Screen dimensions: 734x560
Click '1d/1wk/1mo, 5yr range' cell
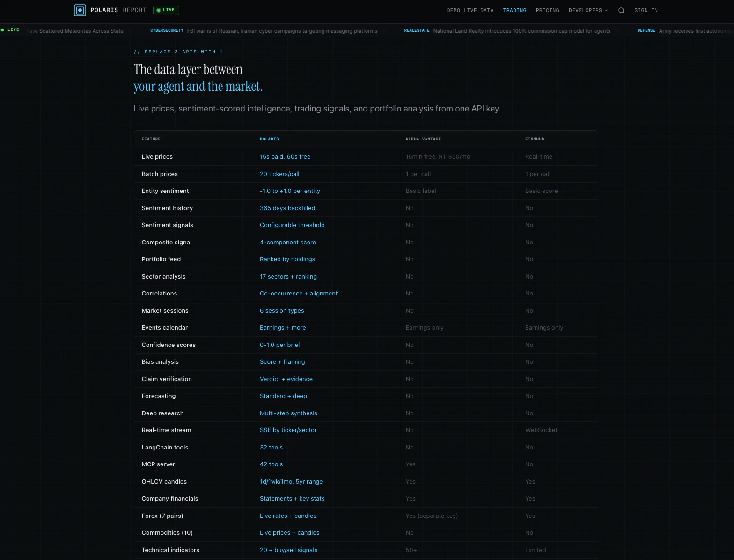coord(291,482)
